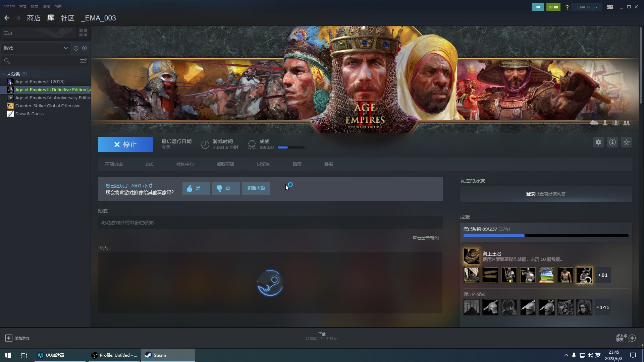Show hidden system tray icons
The image size is (644, 362).
pos(566,355)
